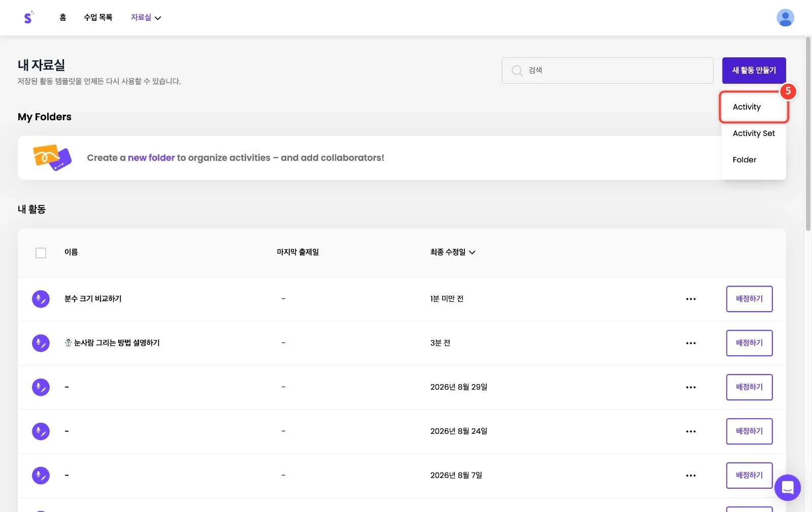The image size is (812, 512).
Task: Click 배정하기 for 눈사람 그리는 방법 설명하기
Action: point(749,343)
